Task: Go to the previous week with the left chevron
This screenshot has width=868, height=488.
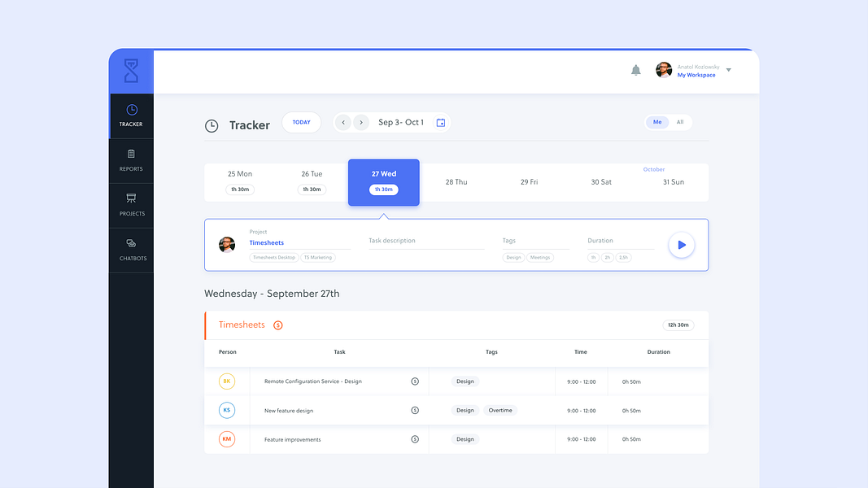Action: tap(343, 121)
